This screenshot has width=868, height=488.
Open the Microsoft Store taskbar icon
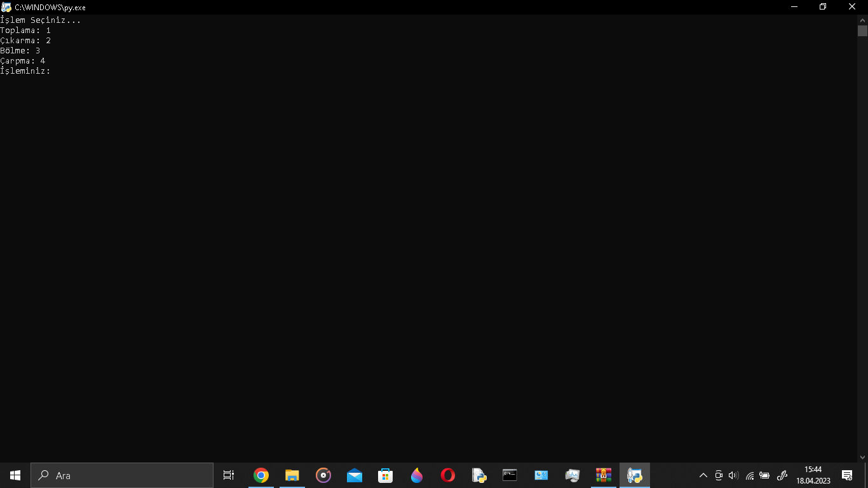tap(386, 475)
